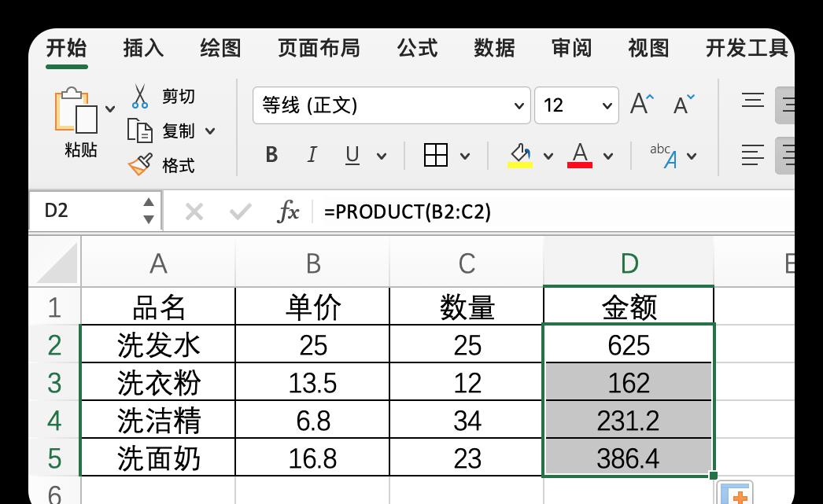Click cell with value 34
This screenshot has height=504, width=823.
[467, 420]
